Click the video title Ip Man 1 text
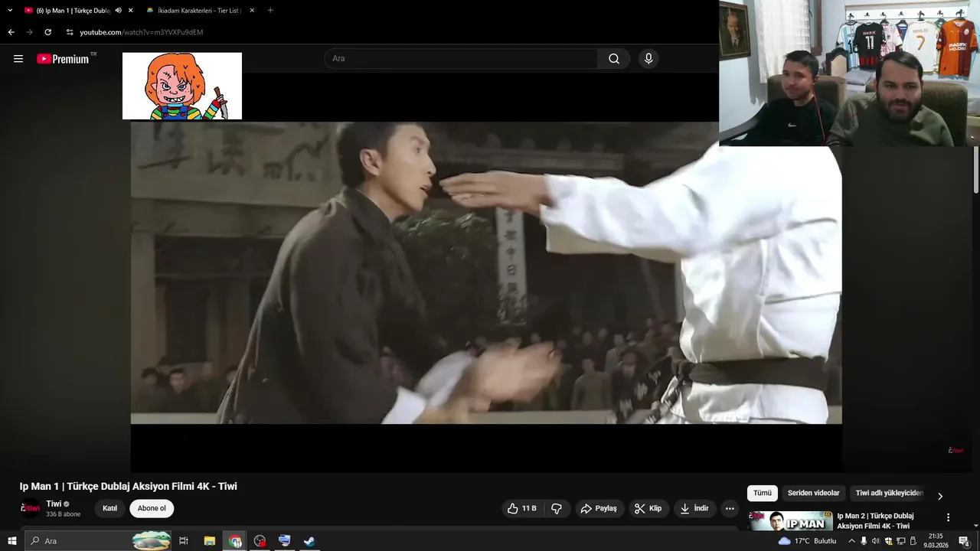The image size is (980, 551). [x=129, y=487]
